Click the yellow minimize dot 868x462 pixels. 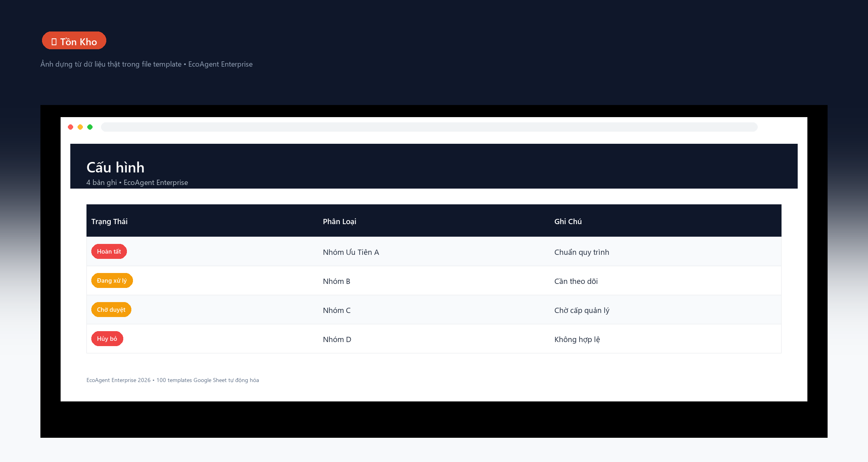pos(80,127)
